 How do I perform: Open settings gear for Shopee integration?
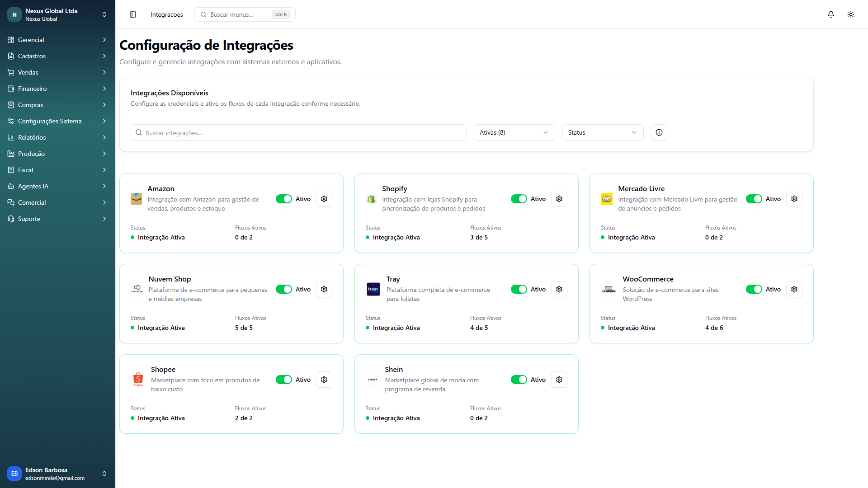coord(324,380)
